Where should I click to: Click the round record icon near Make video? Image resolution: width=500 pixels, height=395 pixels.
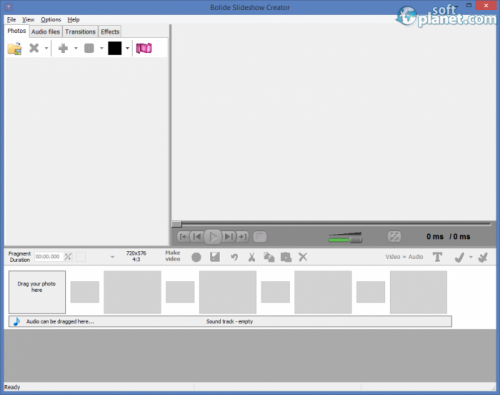(196, 257)
